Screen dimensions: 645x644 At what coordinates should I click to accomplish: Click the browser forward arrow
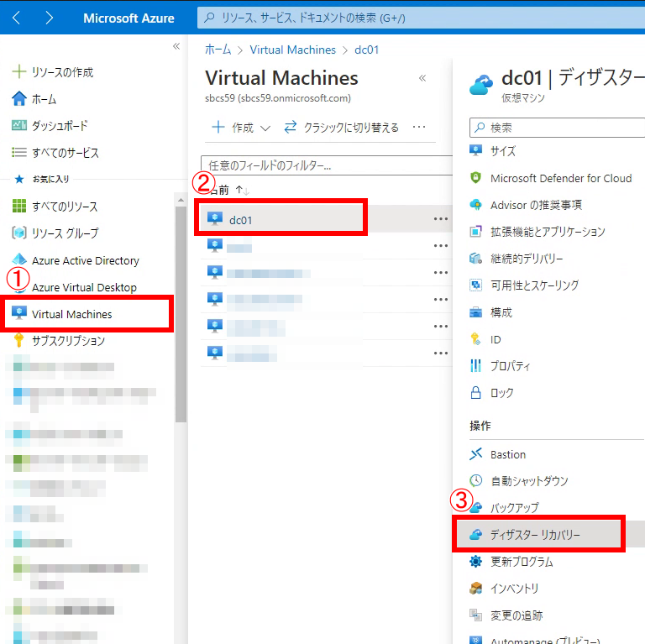click(49, 18)
